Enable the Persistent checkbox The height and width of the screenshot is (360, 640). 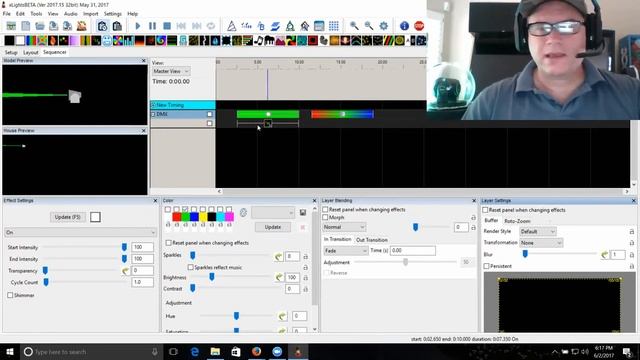click(487, 266)
